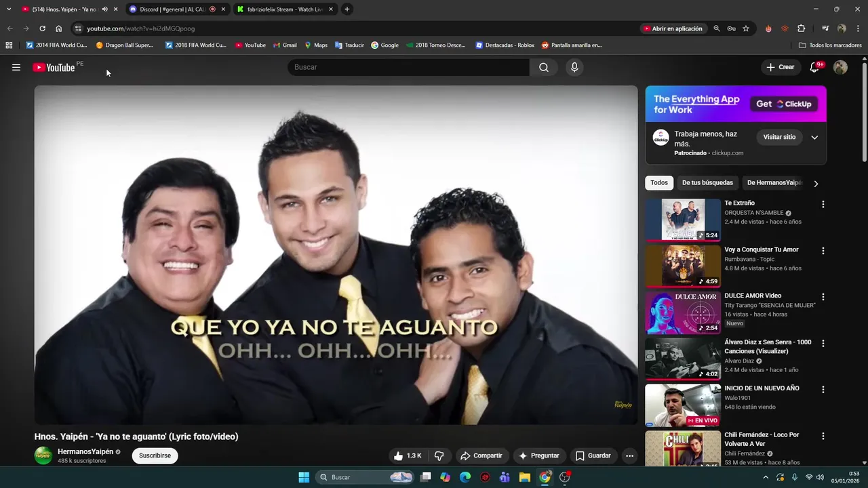Subscribe to HermanosYaipén with Suscribirse
The width and height of the screenshot is (868, 488).
point(155,455)
